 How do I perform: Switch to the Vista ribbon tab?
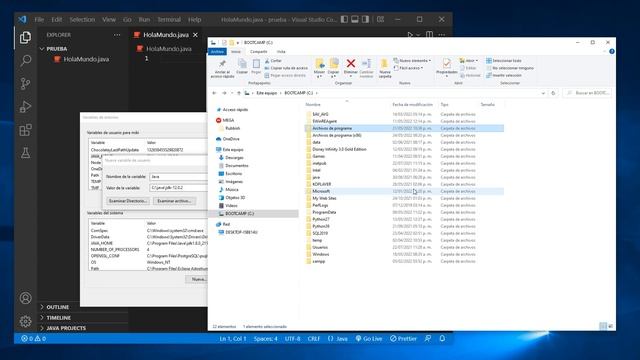click(x=281, y=52)
